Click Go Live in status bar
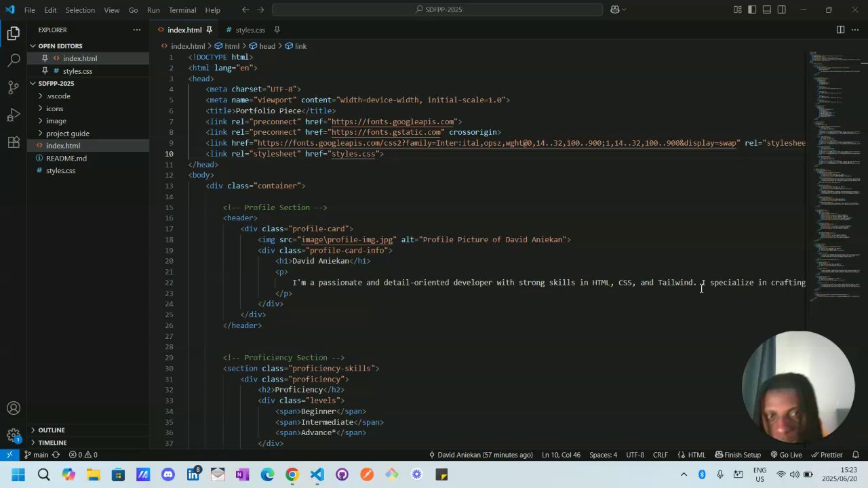The width and height of the screenshot is (868, 488). tap(786, 455)
